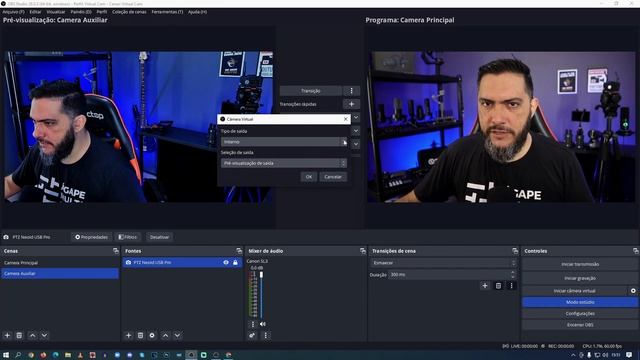This screenshot has height=360, width=640.
Task: Add a new scene transition
Action: (484, 286)
